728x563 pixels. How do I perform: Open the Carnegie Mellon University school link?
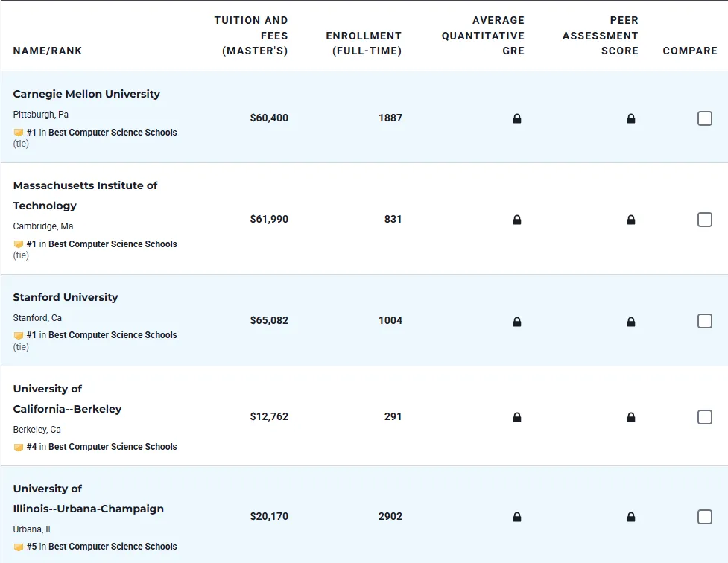pyautogui.click(x=86, y=94)
